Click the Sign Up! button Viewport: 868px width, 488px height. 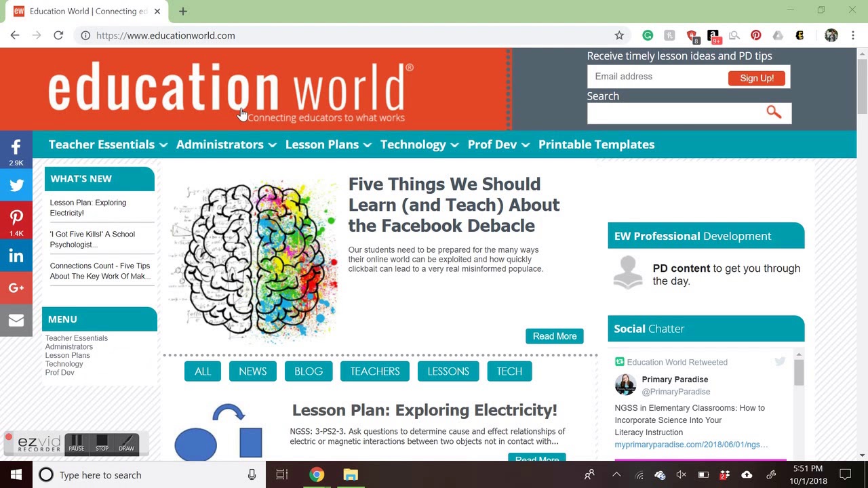coord(757,78)
